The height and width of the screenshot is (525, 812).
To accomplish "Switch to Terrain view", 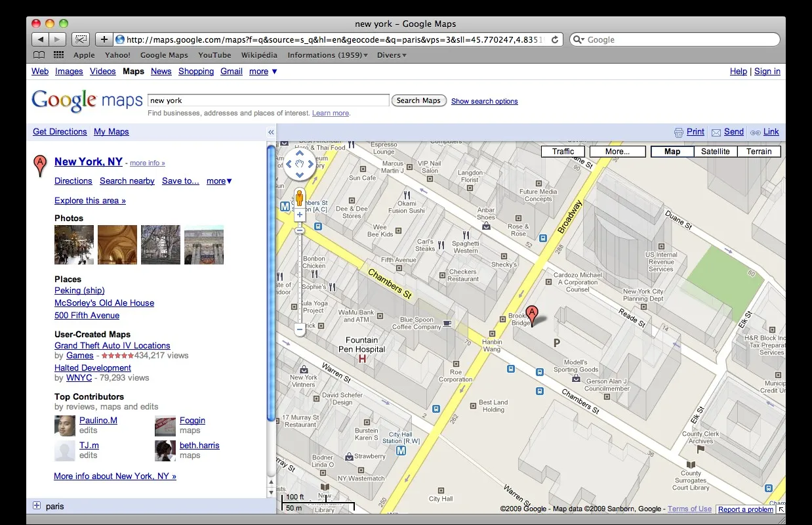I will (759, 152).
